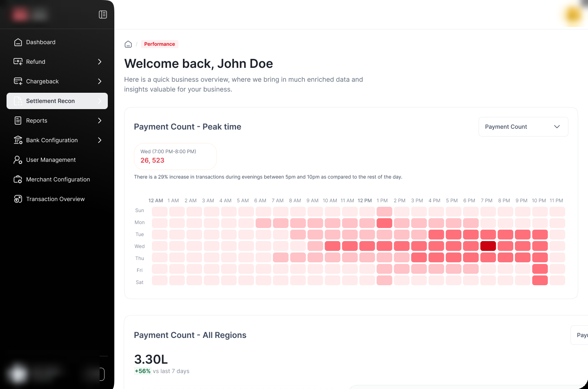Click the 7 PM column header
The image size is (588, 389).
(486, 201)
